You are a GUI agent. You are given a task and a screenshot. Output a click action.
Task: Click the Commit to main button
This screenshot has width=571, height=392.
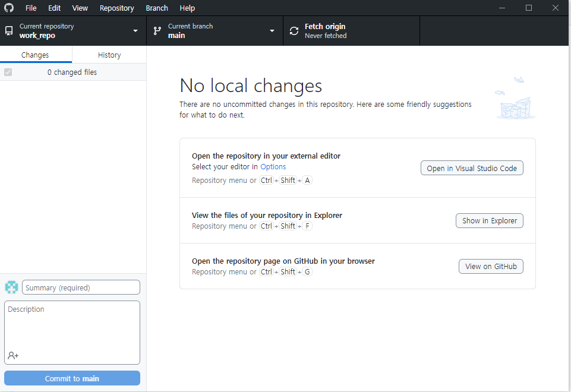pos(72,378)
